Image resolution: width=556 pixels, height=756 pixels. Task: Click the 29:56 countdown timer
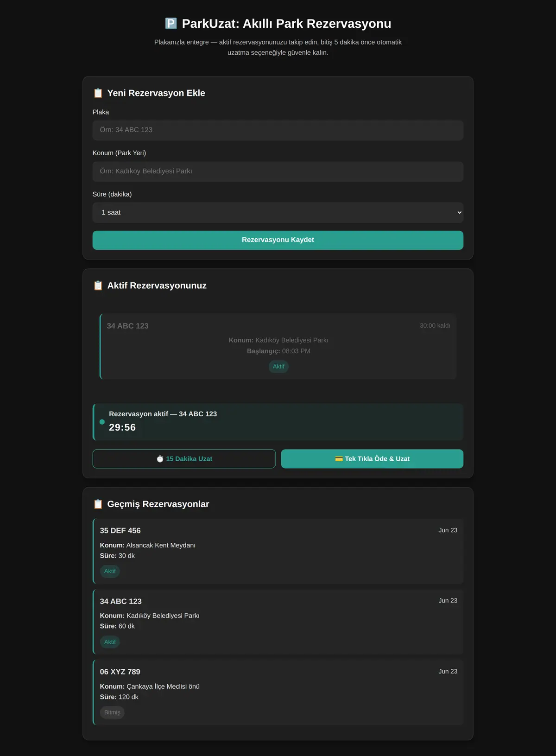[122, 427]
